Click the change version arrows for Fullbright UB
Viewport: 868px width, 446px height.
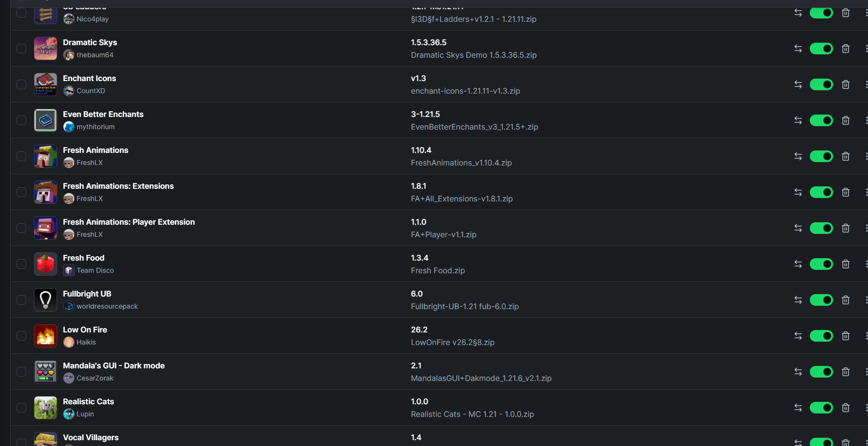pyautogui.click(x=798, y=300)
